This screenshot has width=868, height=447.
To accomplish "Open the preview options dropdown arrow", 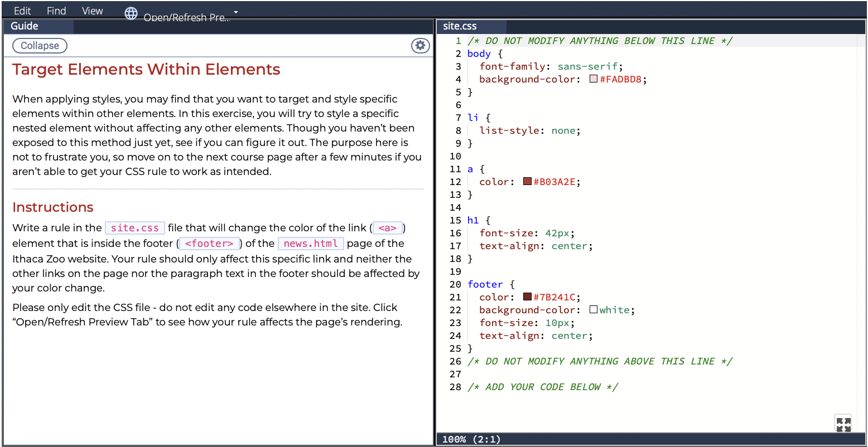I will [235, 12].
